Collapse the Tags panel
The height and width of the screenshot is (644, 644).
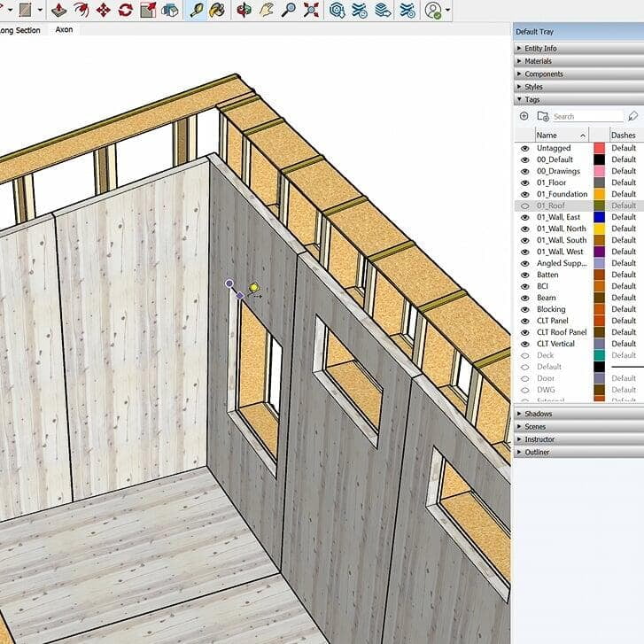click(x=531, y=100)
